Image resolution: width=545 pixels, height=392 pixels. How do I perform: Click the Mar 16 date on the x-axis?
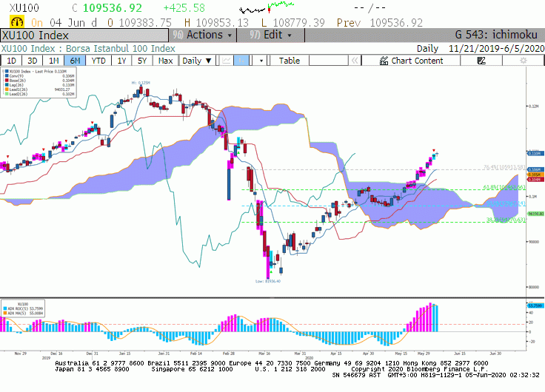(264, 354)
